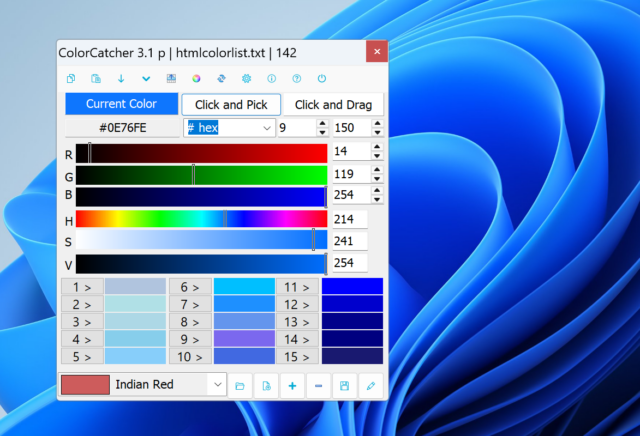Click the power/exit icon in toolbar
The image size is (640, 436).
pyautogui.click(x=322, y=78)
